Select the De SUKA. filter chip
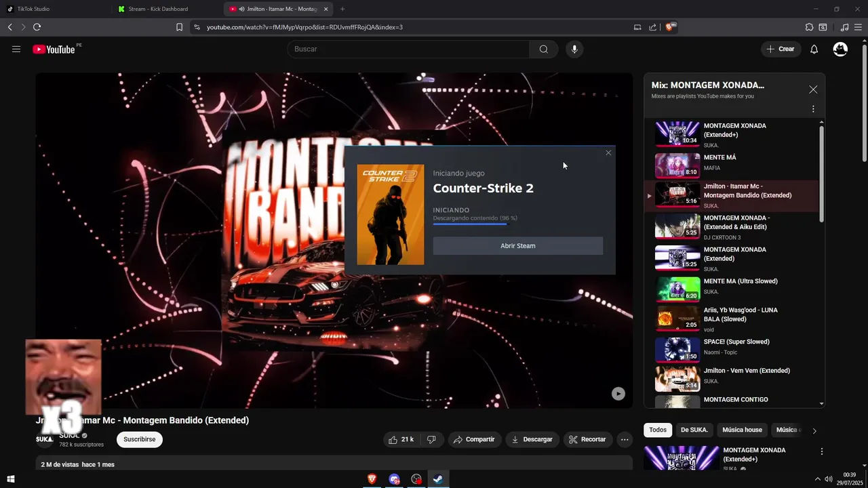 [694, 430]
